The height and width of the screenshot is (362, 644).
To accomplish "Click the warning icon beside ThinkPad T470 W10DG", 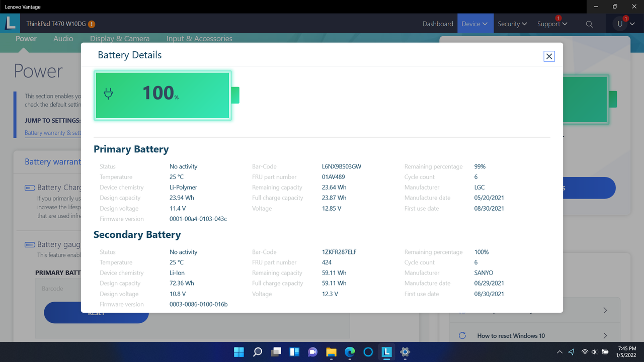I will click(91, 23).
